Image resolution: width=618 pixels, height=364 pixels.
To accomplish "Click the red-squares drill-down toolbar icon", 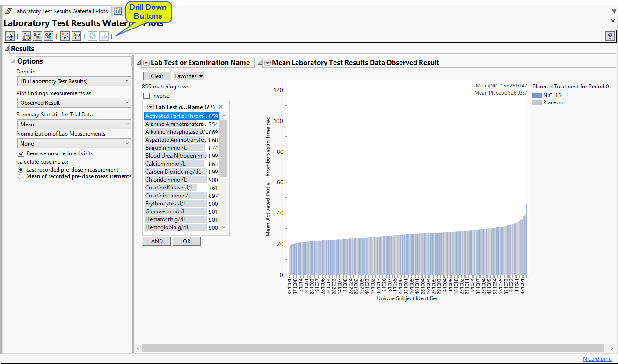I will tap(37, 36).
